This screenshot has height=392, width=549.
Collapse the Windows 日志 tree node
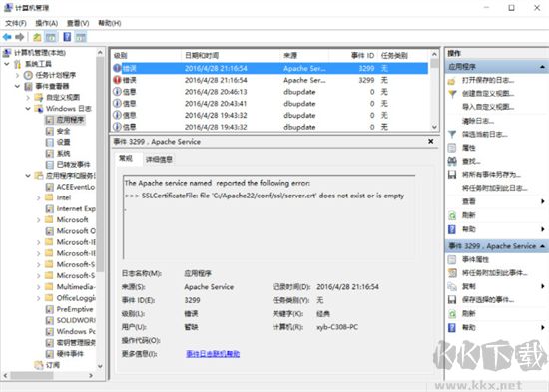pyautogui.click(x=28, y=109)
